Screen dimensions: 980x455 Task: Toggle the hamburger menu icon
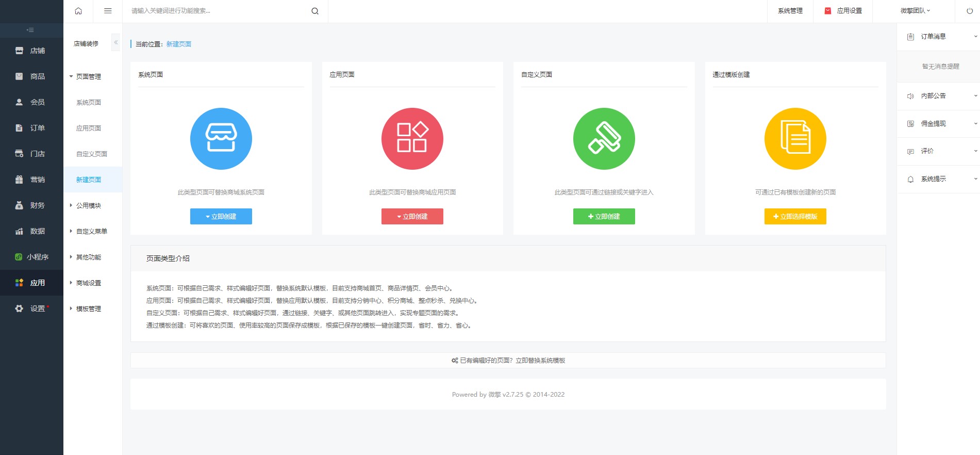[x=108, y=11]
